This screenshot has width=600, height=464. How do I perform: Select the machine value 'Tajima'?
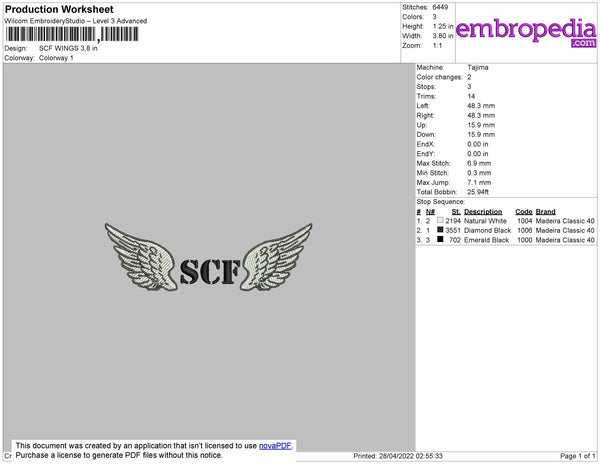coord(478,67)
